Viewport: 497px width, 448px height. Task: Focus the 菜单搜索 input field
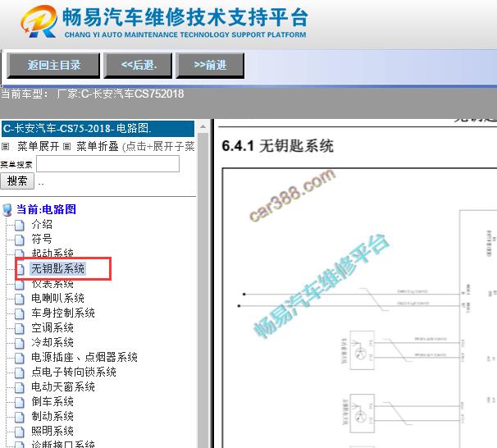(x=107, y=164)
